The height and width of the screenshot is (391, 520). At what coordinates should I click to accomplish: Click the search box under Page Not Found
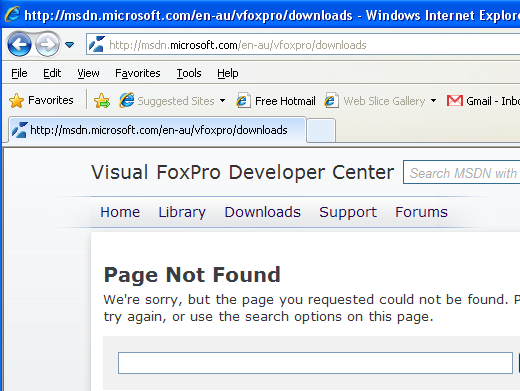[x=315, y=363]
